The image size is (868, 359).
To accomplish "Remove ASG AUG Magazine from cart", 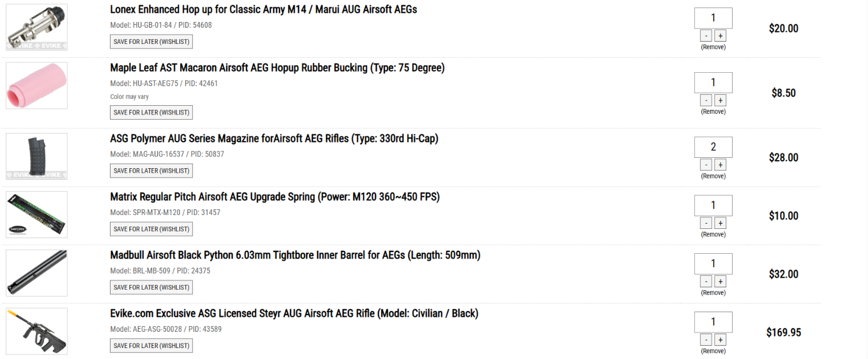I will [713, 176].
